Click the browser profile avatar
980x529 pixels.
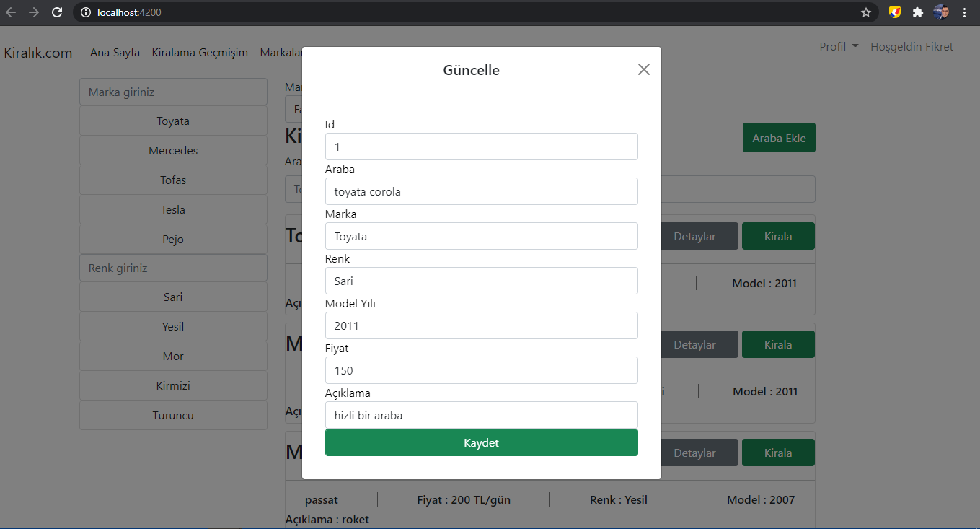941,12
